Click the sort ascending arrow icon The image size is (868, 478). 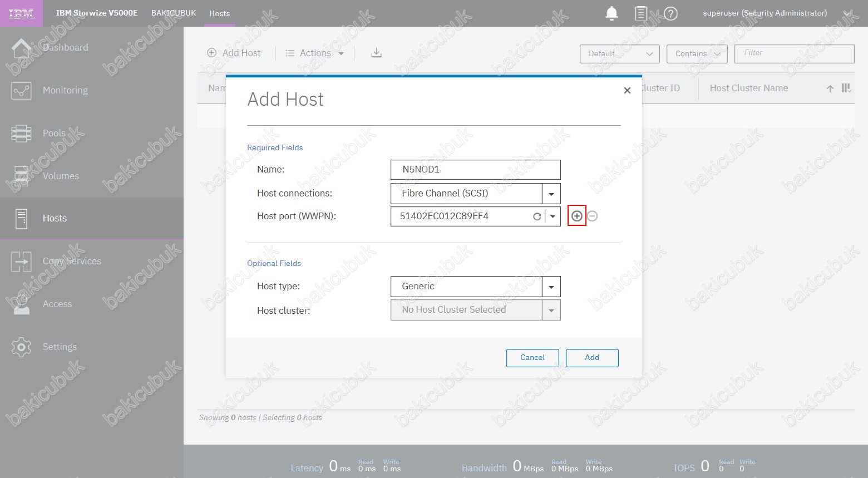[830, 88]
